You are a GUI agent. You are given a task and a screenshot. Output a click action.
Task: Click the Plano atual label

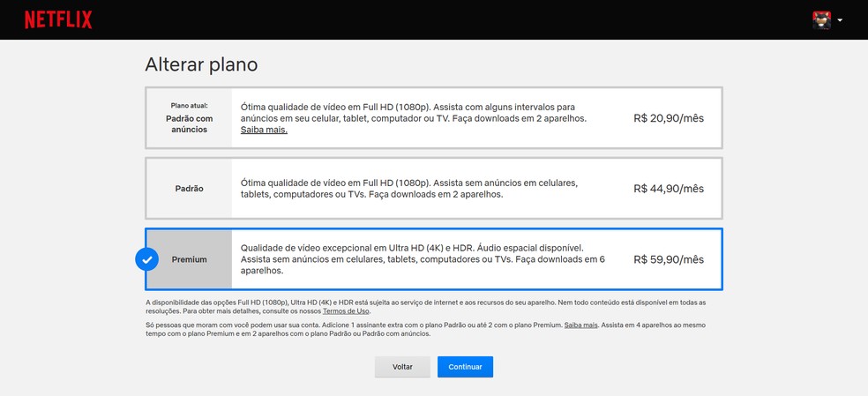coord(189,106)
